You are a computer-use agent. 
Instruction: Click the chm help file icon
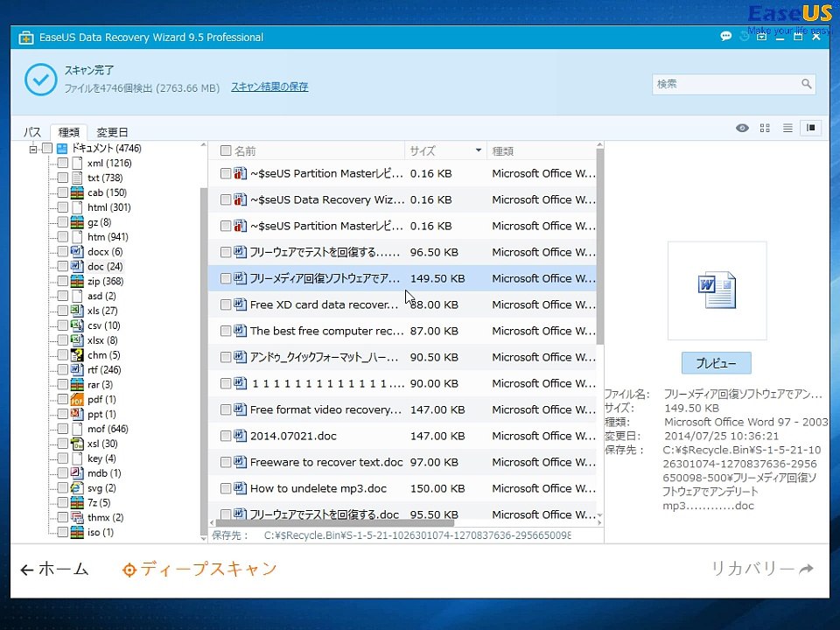point(77,354)
